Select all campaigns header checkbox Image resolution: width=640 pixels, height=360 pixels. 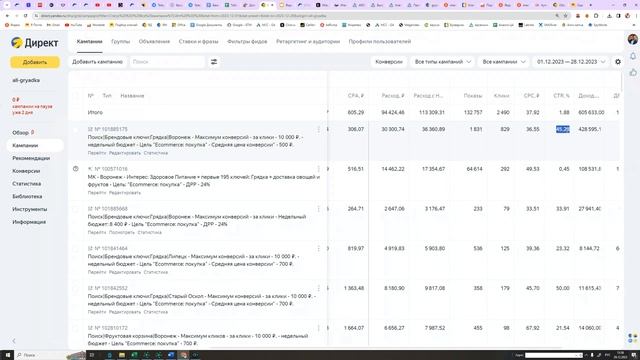(x=76, y=96)
